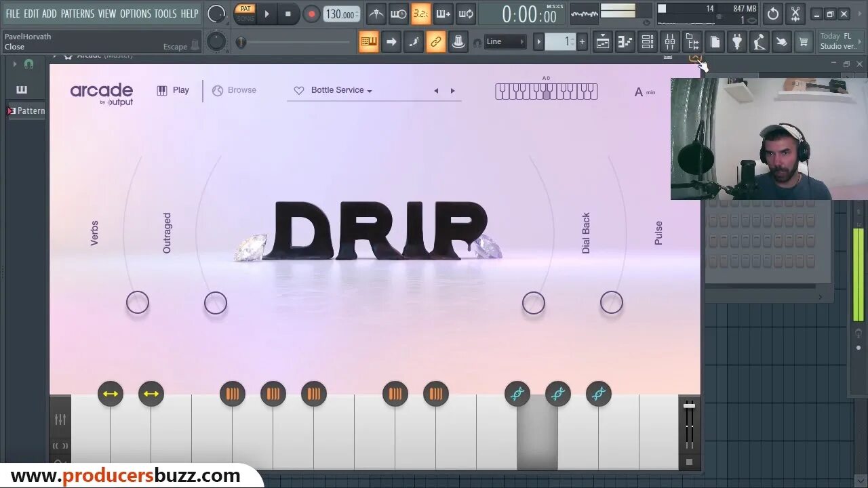Toggle typing keyboard to piano
The width and height of the screenshot is (868, 488).
[x=369, y=42]
